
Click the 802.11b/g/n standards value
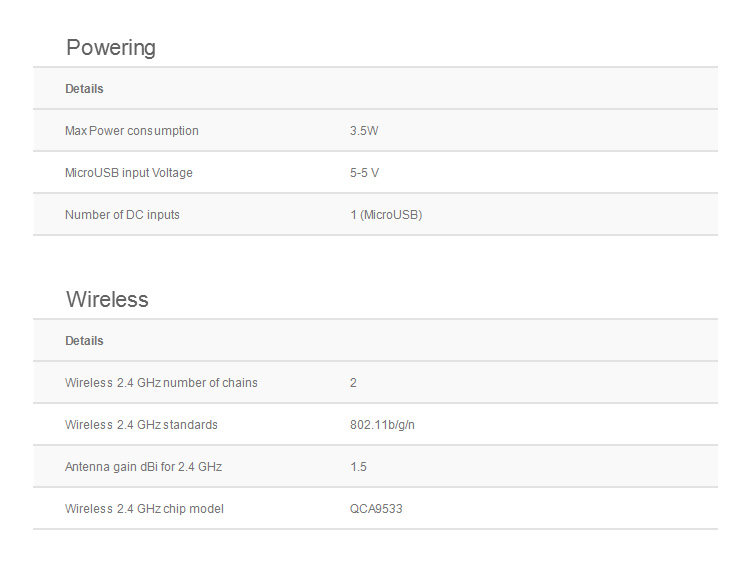pyautogui.click(x=382, y=425)
